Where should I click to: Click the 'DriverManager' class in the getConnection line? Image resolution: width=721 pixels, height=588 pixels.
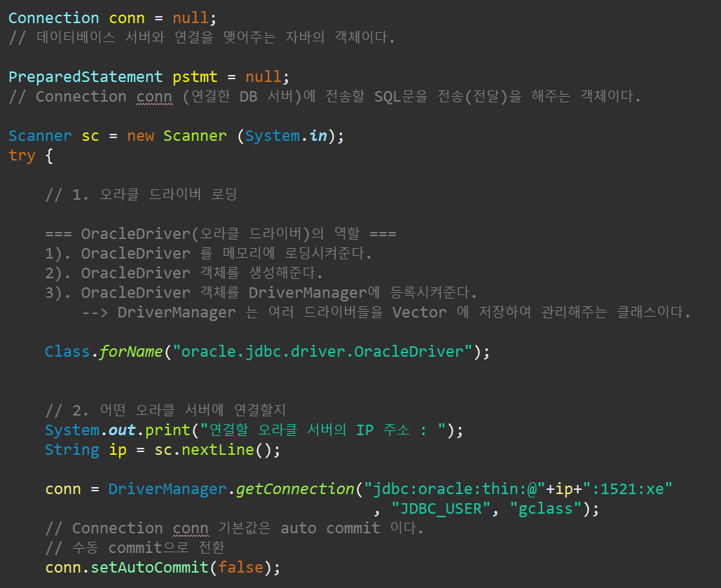click(x=167, y=488)
